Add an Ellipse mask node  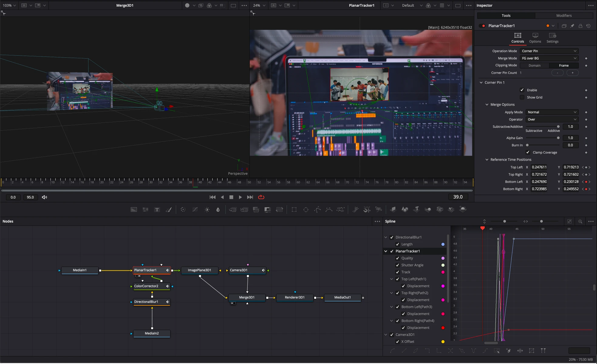(x=306, y=210)
